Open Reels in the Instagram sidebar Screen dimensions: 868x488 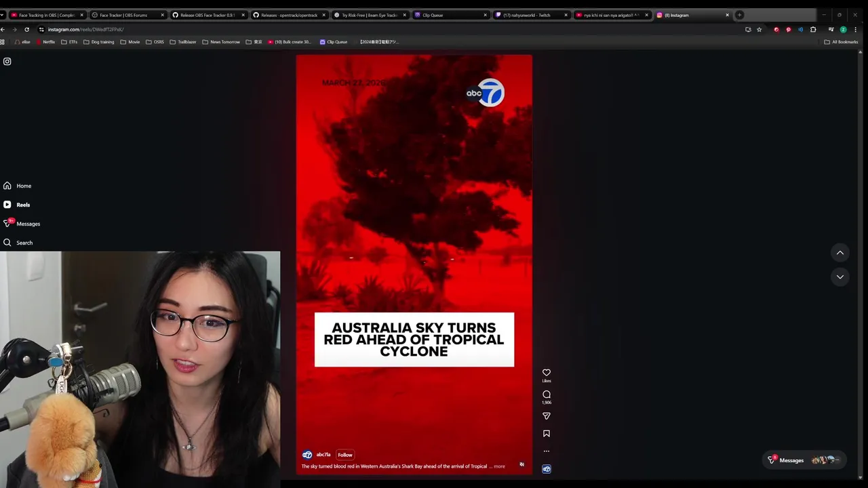17,205
